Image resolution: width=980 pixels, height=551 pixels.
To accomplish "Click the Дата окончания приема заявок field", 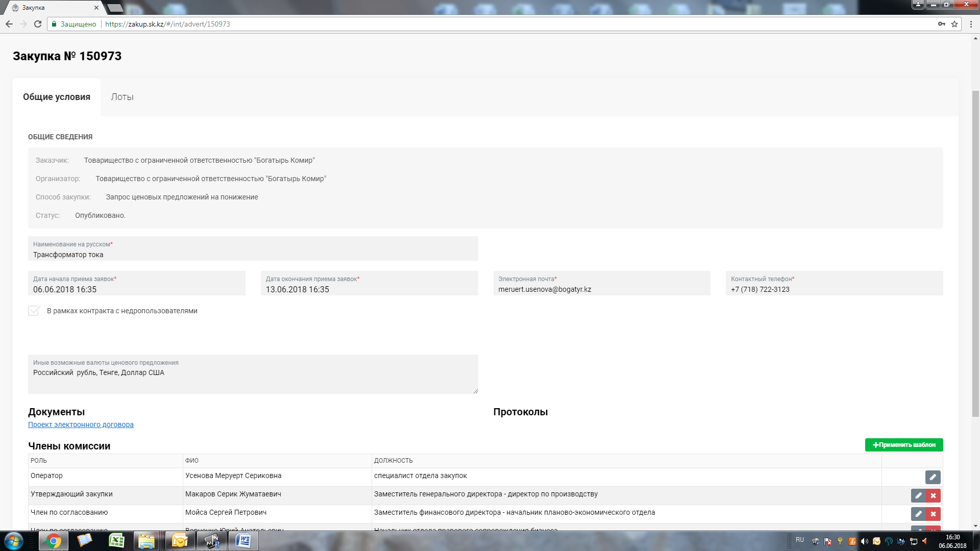I will [370, 283].
